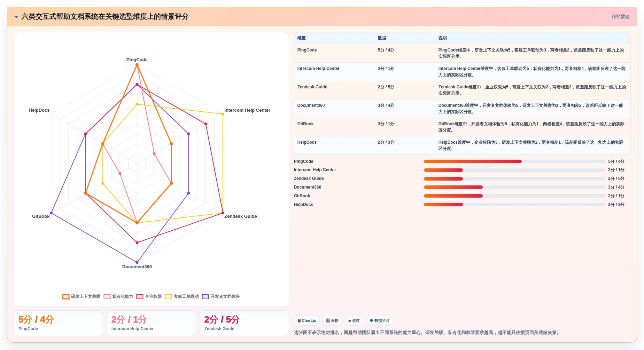Select the PingCode table row name
The height and width of the screenshot is (350, 644).
click(x=307, y=50)
